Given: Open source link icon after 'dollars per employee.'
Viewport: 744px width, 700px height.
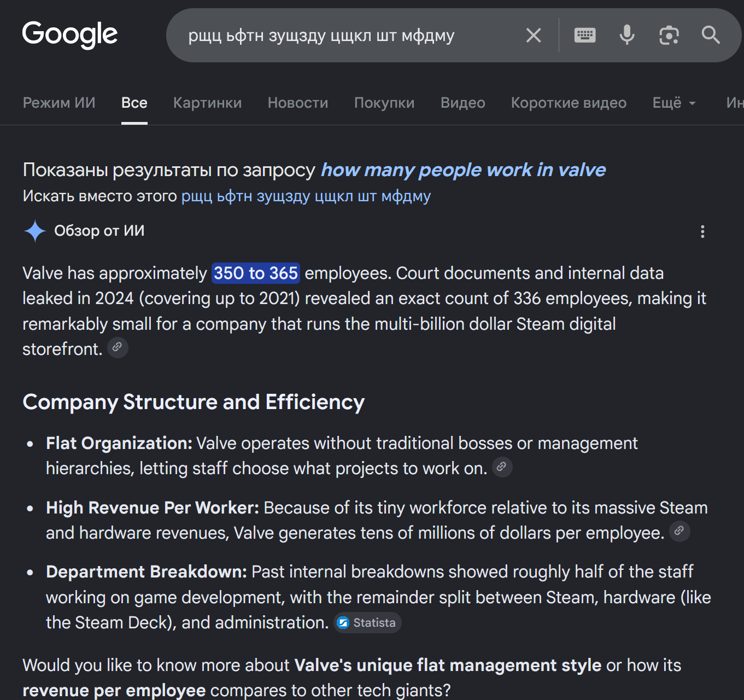Looking at the screenshot, I should coord(679,531).
